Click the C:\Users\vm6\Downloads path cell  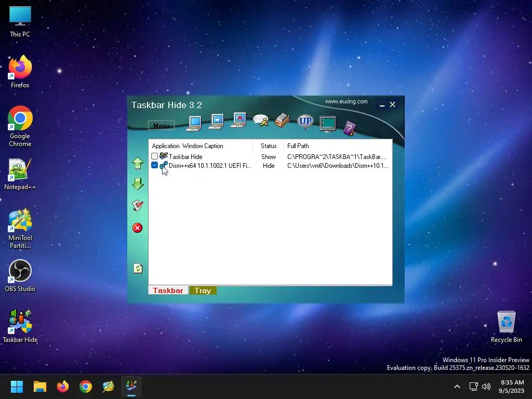(338, 166)
